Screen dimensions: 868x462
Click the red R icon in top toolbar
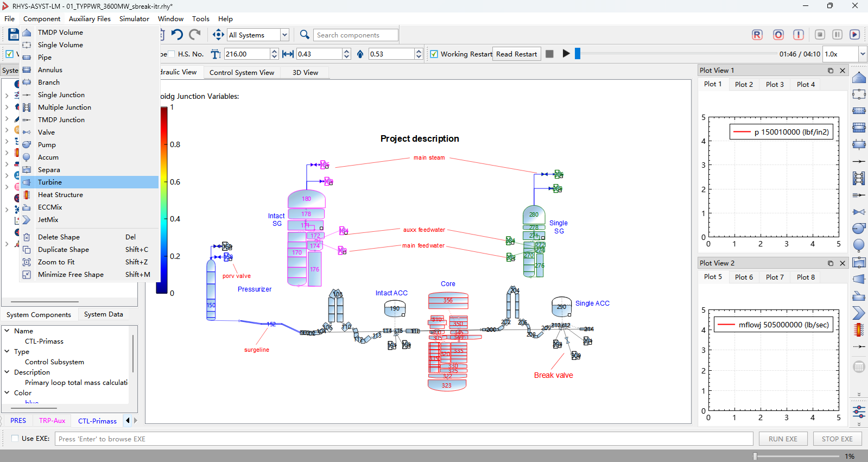(x=757, y=35)
